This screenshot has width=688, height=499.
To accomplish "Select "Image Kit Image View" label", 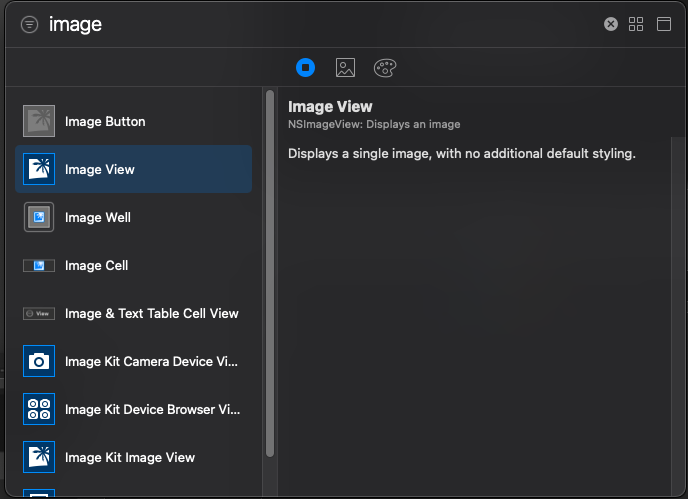I will (130, 457).
